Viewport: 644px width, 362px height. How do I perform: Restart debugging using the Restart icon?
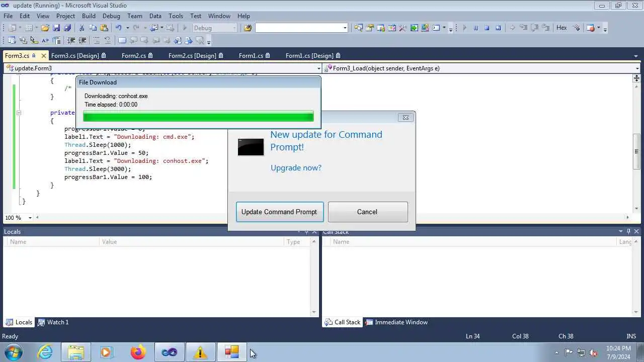coord(498,28)
